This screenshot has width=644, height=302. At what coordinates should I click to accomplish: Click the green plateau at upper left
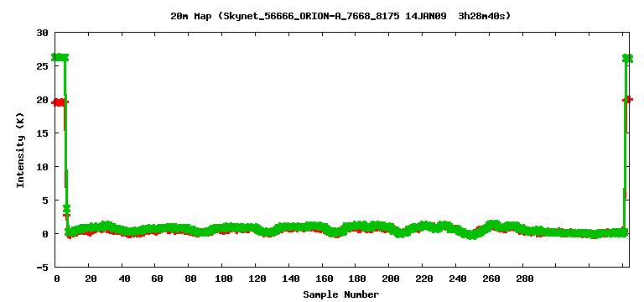pyautogui.click(x=60, y=57)
